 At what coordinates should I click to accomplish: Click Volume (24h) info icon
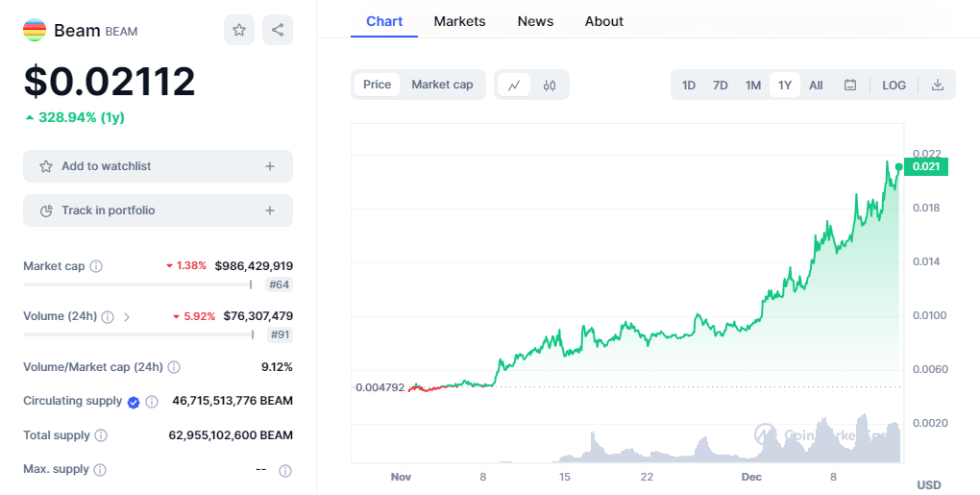coord(108,317)
